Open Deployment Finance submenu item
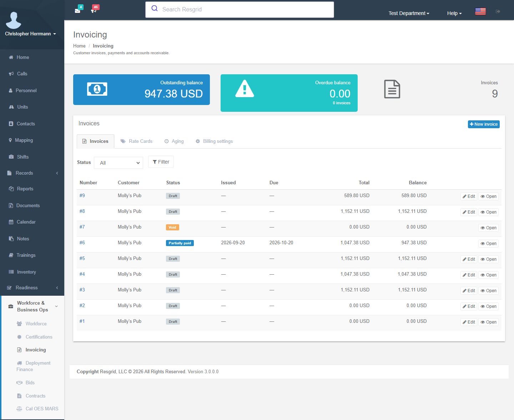The height and width of the screenshot is (420, 514). click(34, 366)
